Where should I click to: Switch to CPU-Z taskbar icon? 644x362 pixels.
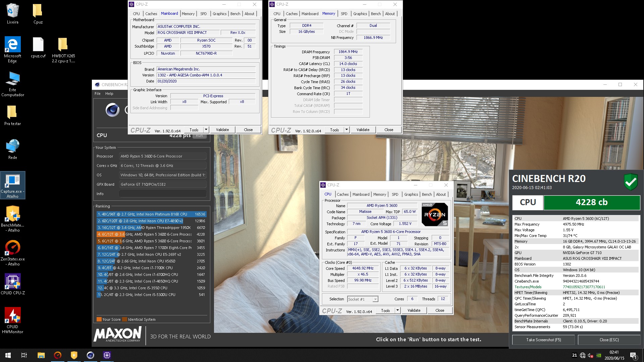click(107, 355)
